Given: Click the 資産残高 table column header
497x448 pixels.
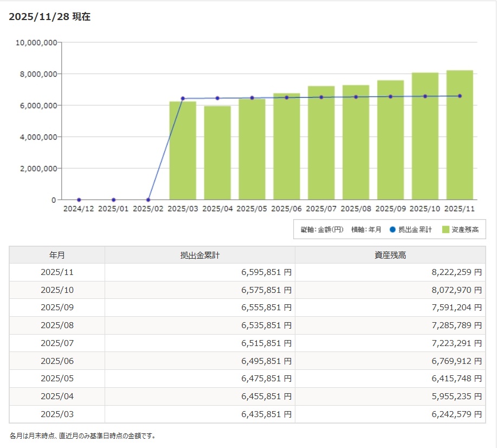Looking at the screenshot, I should click(x=390, y=255).
